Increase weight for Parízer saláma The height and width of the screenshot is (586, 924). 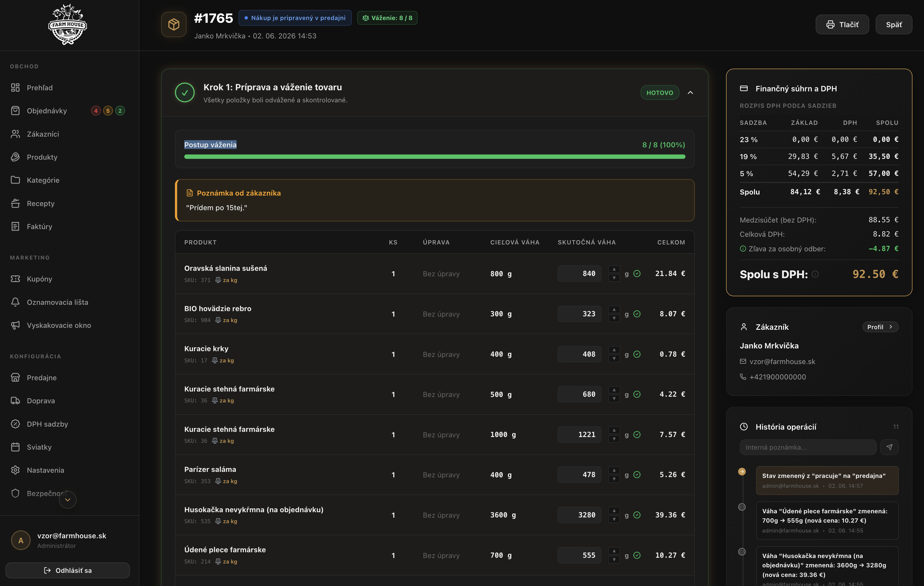tap(614, 471)
